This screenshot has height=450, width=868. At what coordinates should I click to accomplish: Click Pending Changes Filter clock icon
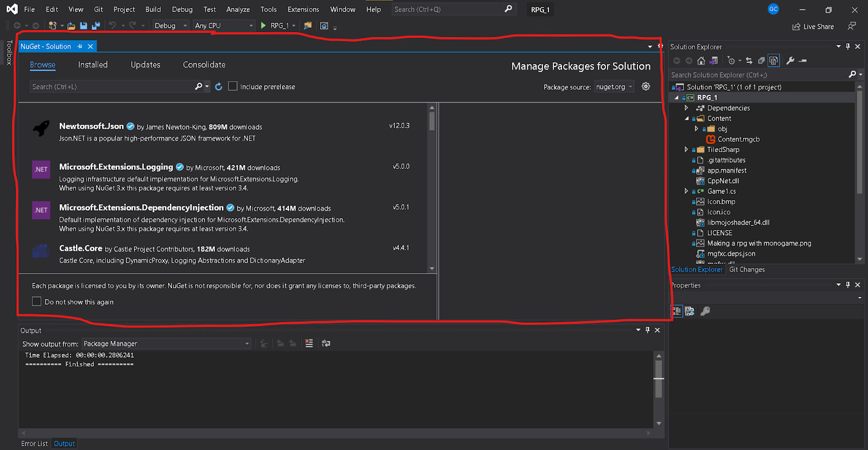731,61
